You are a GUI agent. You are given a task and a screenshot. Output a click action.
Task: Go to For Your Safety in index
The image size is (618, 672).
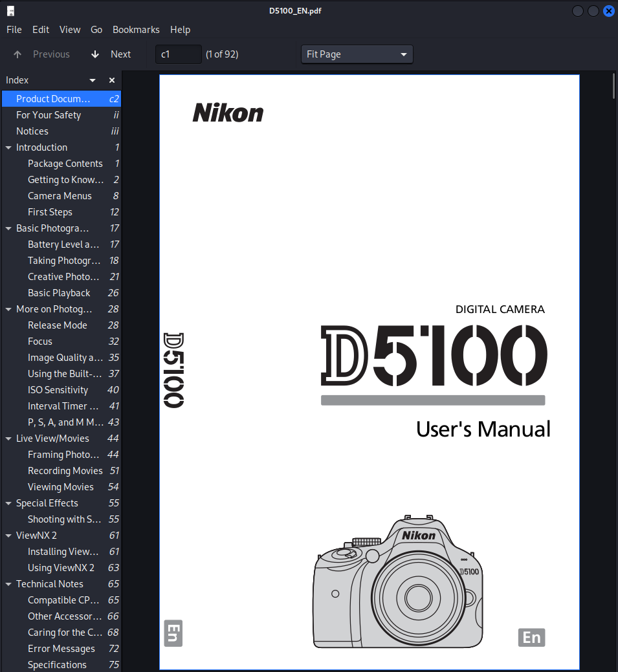(61, 115)
